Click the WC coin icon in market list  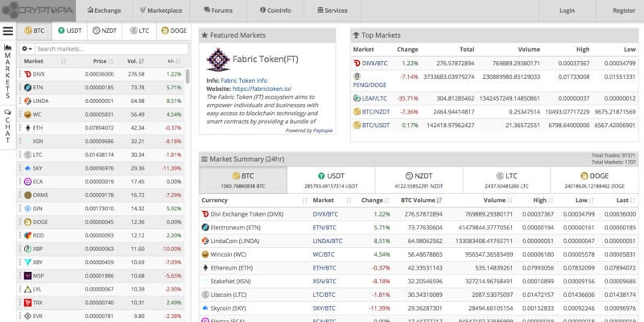tap(27, 114)
